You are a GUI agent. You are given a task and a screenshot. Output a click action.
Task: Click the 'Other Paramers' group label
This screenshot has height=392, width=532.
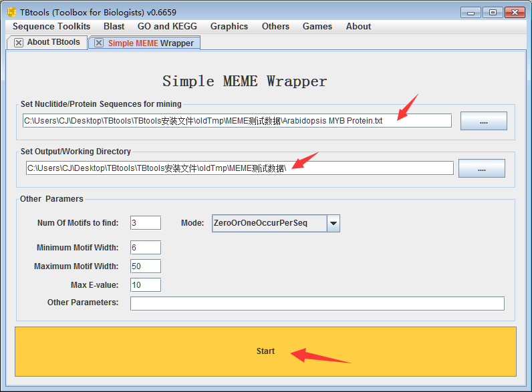[x=51, y=199]
